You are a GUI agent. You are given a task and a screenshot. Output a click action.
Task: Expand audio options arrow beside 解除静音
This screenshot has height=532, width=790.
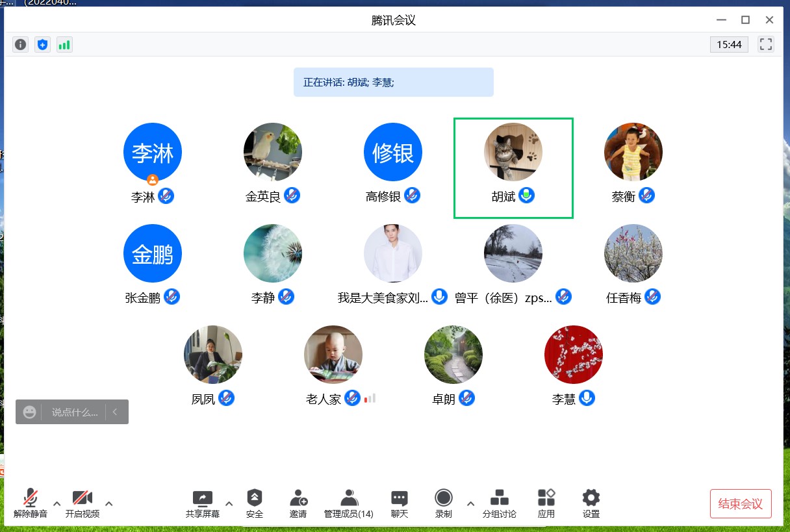click(57, 503)
